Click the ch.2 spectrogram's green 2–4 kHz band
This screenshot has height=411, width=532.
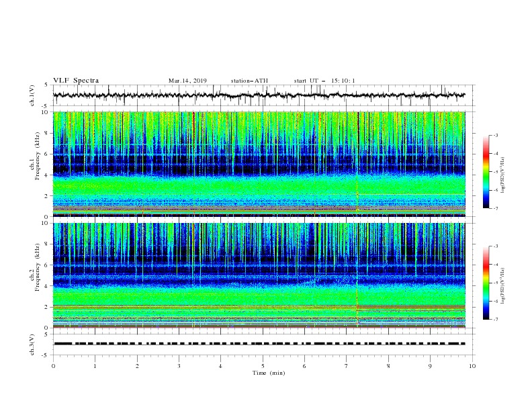pos(259,296)
